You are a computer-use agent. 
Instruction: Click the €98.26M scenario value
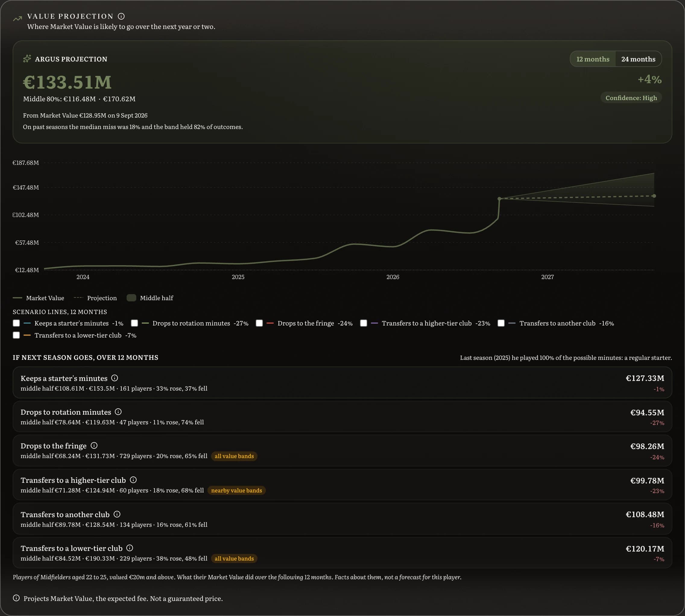coord(647,446)
